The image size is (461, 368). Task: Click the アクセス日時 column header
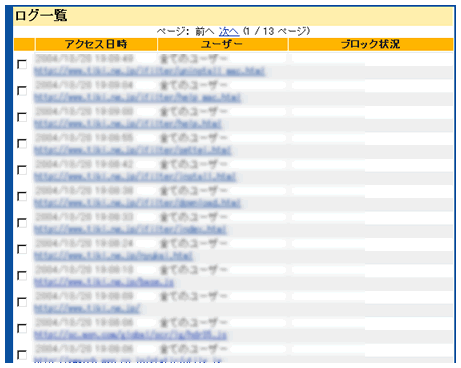point(96,44)
